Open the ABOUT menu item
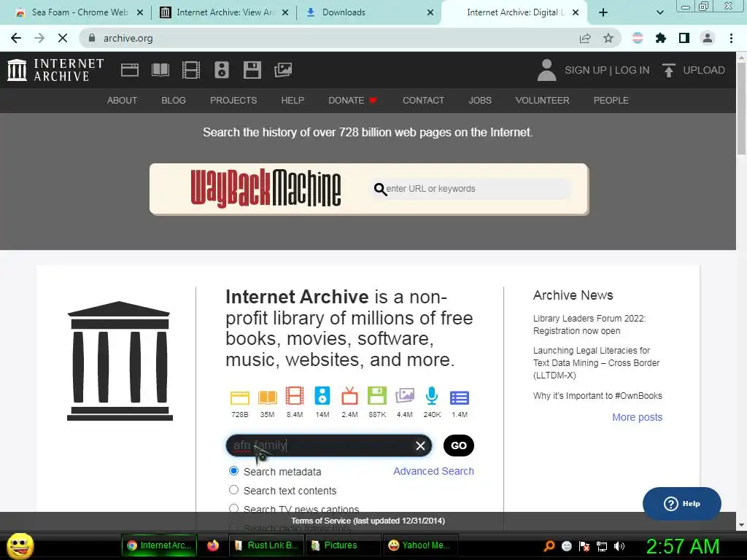Screen dimensions: 747x560 click(x=122, y=101)
